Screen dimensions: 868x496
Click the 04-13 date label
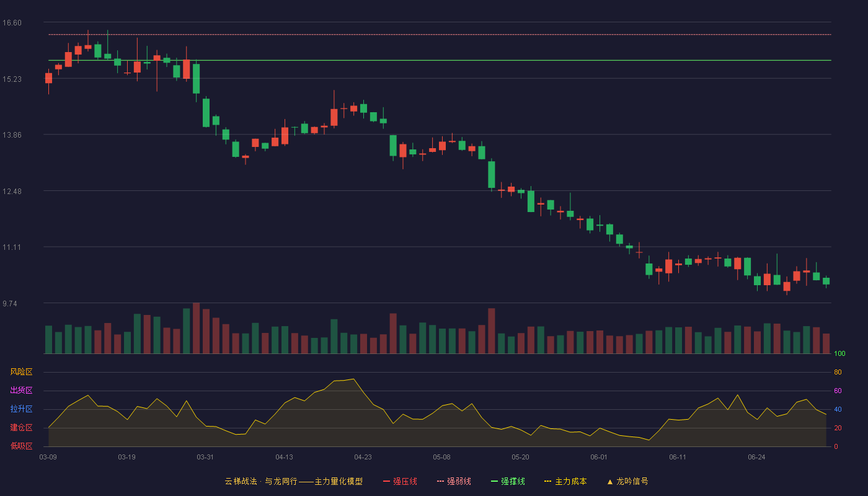284,457
